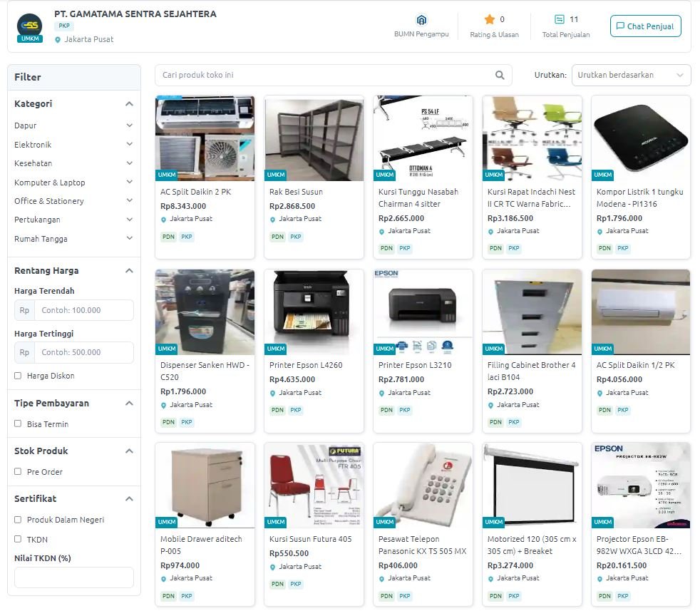Click the search magnifier icon
Screen dimensions: 700x611
pyautogui.click(x=500, y=75)
